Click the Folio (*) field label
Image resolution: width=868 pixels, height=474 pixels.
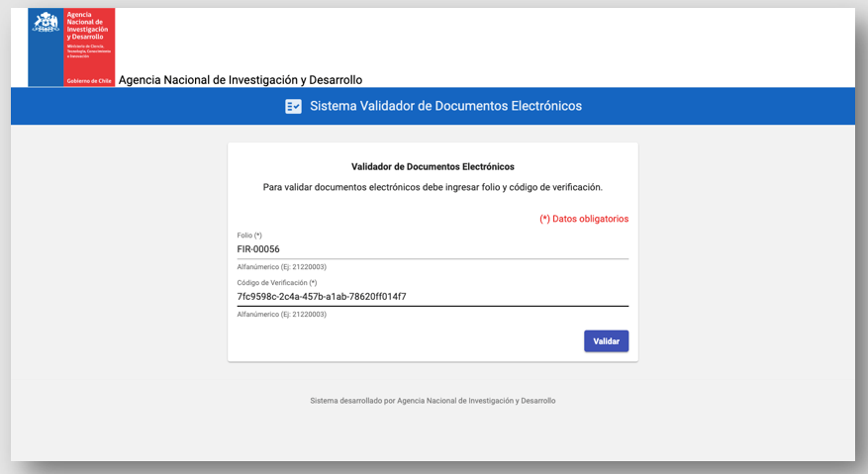click(249, 236)
